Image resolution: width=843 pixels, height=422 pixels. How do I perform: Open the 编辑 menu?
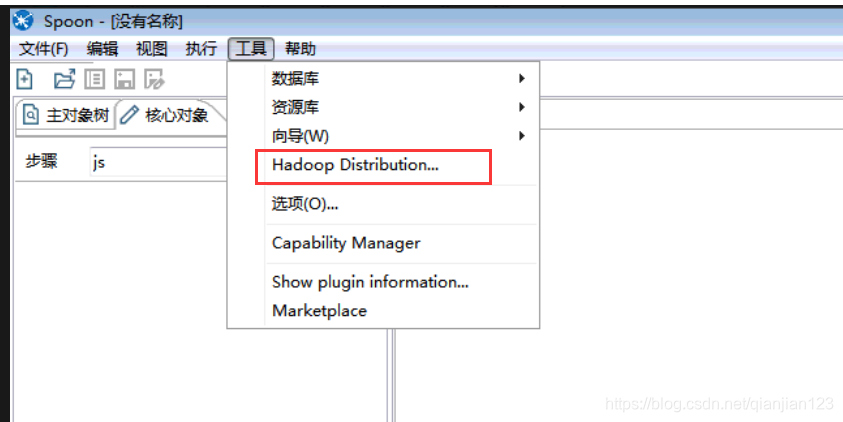click(x=102, y=49)
